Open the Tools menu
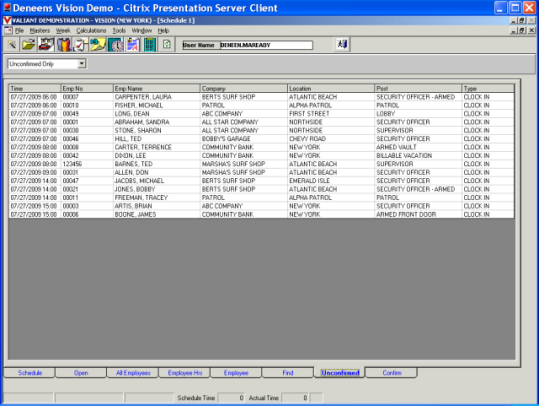This screenshot has width=539, height=406. pyautogui.click(x=119, y=31)
